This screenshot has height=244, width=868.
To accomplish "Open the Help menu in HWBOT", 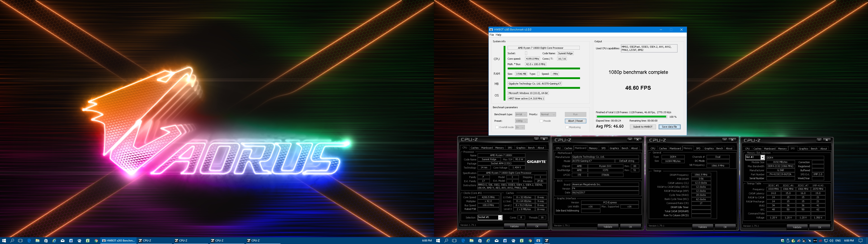I will pos(498,35).
